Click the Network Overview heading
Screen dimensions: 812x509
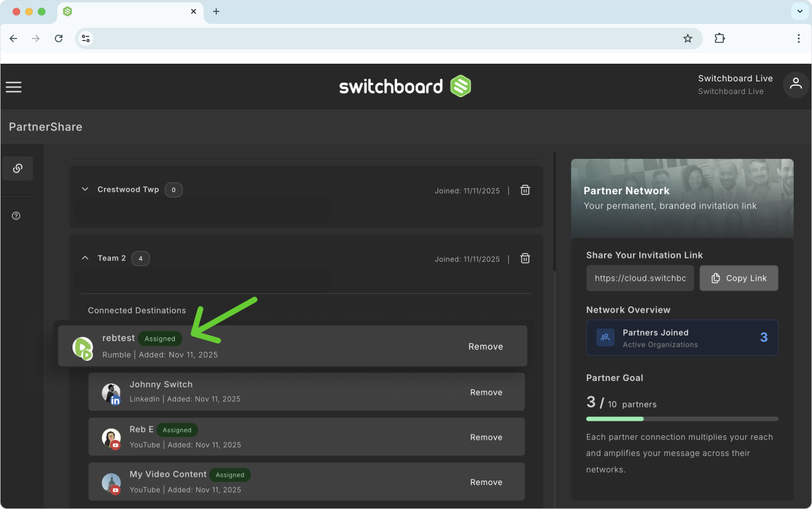coord(629,310)
